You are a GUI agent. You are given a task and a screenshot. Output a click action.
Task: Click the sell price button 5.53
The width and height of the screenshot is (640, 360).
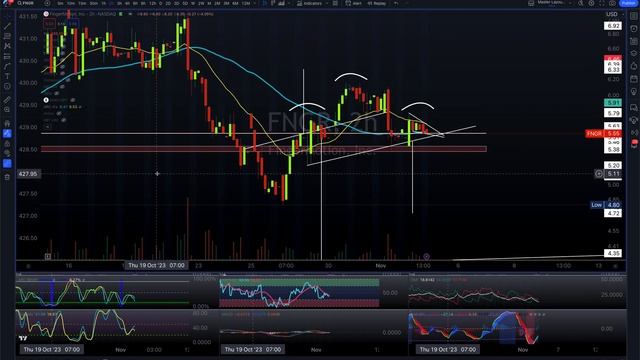point(49,24)
